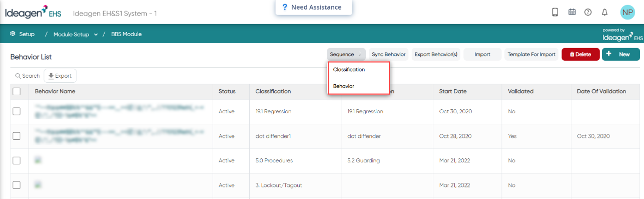This screenshot has height=199, width=644.
Task: Sort by Start Date column header
Action: pyautogui.click(x=452, y=91)
